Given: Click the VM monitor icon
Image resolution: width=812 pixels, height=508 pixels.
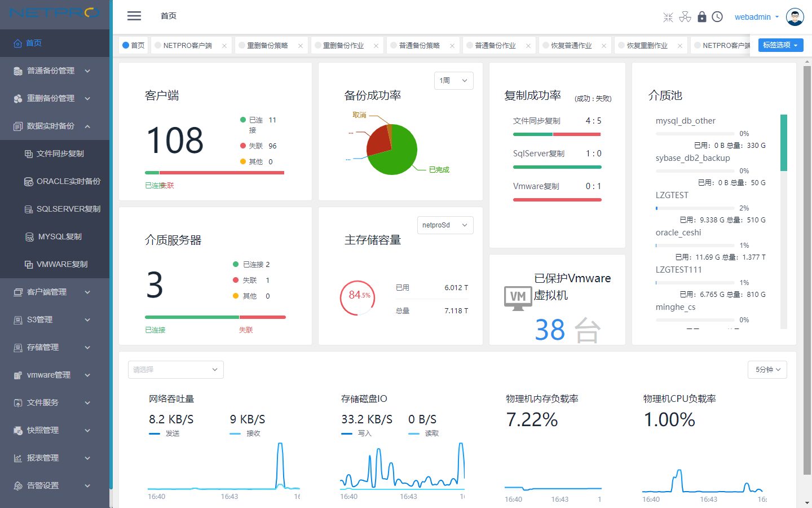Looking at the screenshot, I should point(518,298).
